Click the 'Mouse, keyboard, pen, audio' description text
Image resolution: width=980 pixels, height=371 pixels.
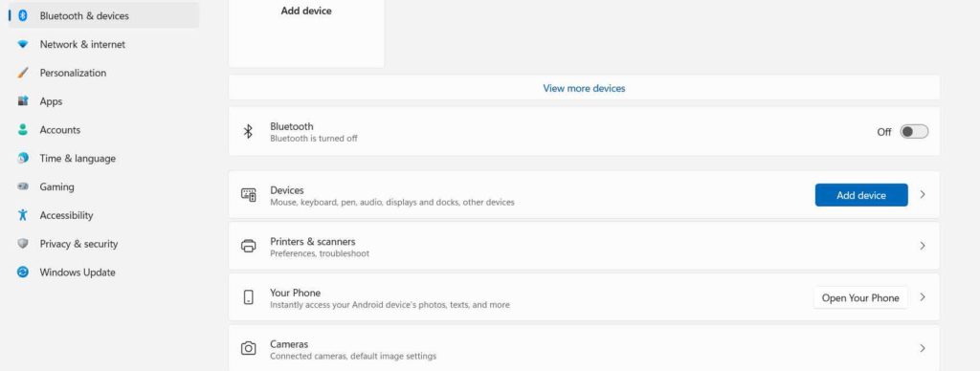(391, 203)
